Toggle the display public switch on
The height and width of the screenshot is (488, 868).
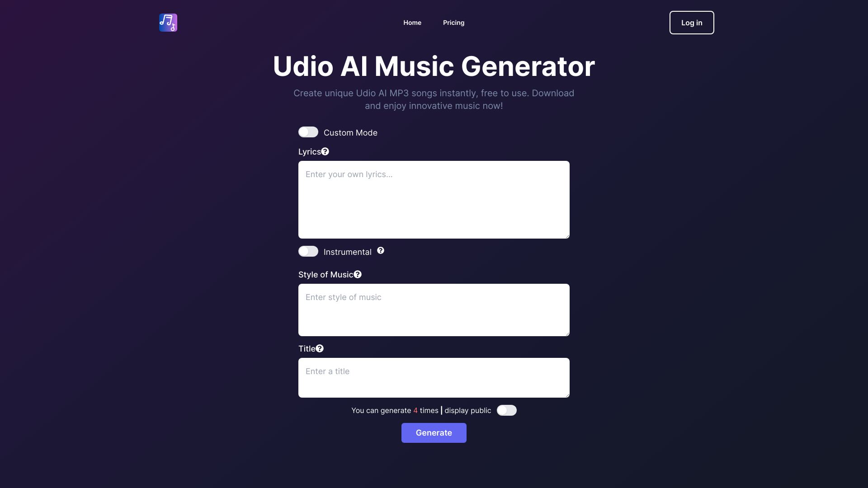[506, 410]
